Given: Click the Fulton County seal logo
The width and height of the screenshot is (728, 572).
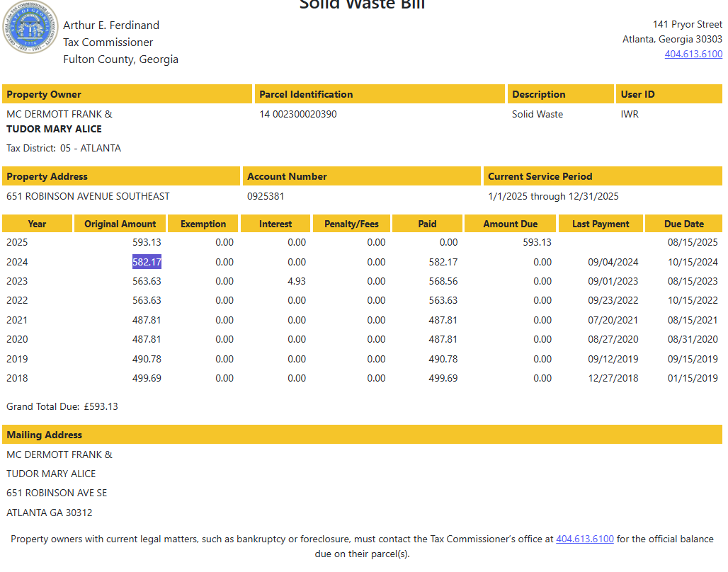Looking at the screenshot, I should (30, 28).
